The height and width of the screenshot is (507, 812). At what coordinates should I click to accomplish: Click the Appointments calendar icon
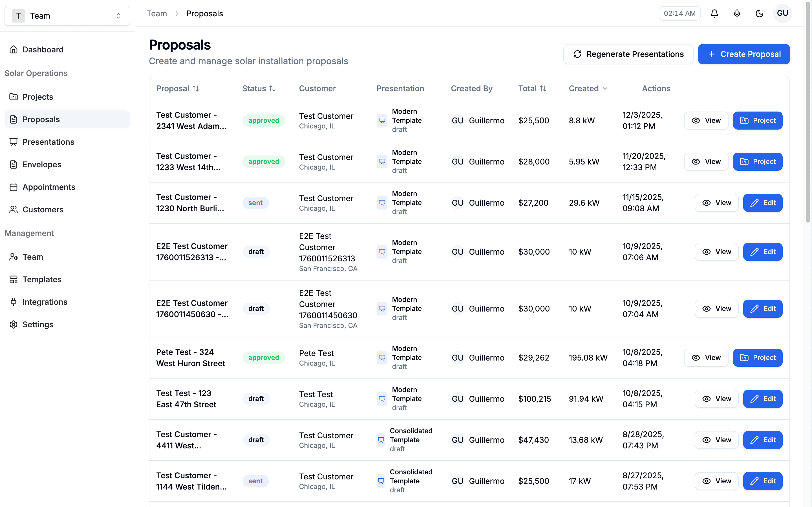[x=14, y=187]
